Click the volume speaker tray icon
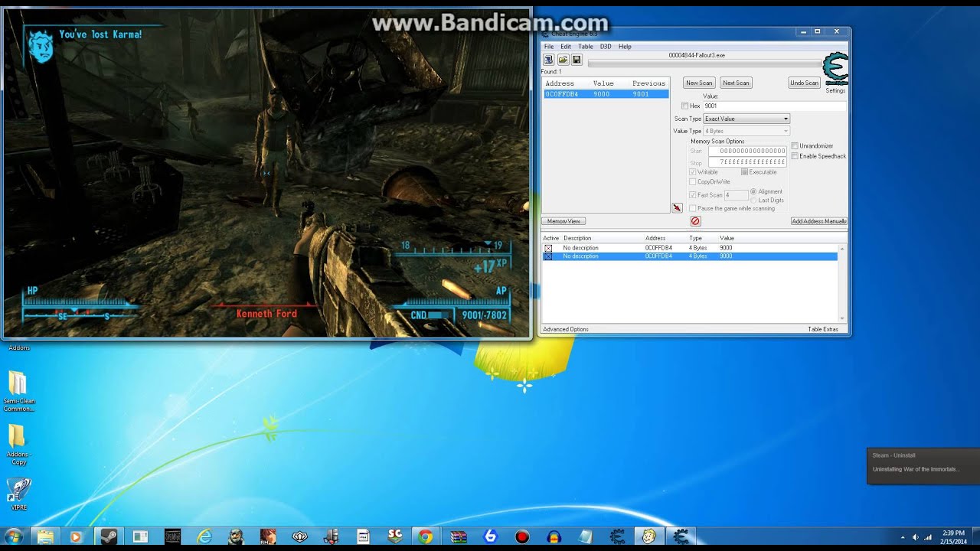Viewport: 980px width, 551px height. point(916,537)
